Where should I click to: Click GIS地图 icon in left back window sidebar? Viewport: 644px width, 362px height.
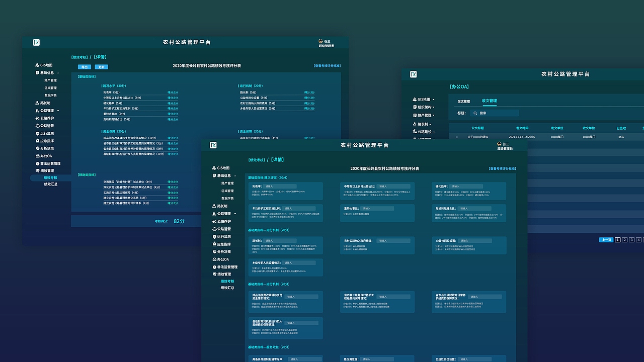coord(37,65)
